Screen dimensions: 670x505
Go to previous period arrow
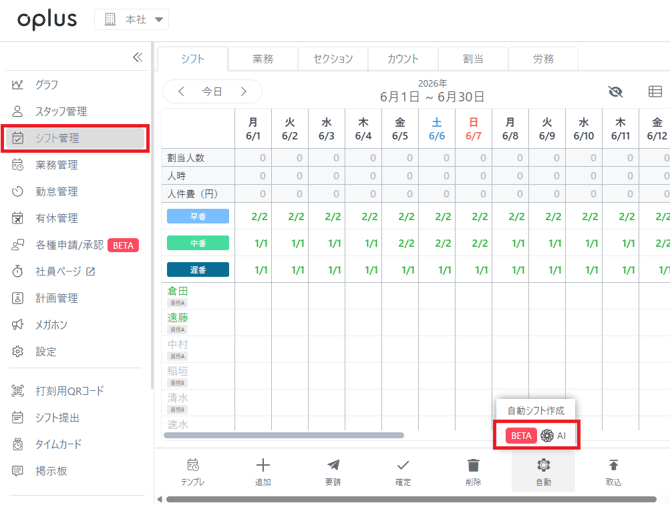[181, 91]
